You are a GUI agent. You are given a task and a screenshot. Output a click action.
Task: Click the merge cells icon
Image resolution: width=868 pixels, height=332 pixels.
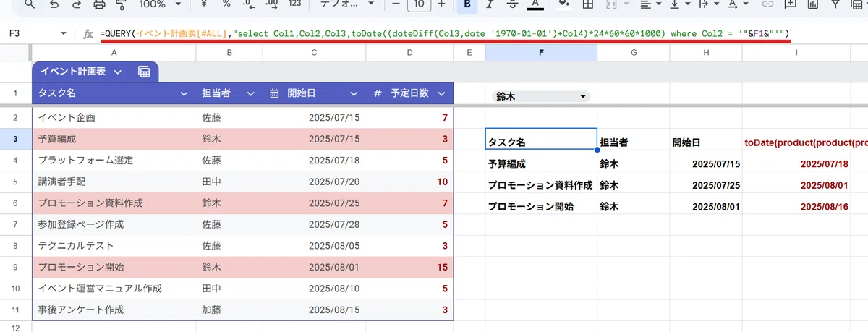(610, 4)
